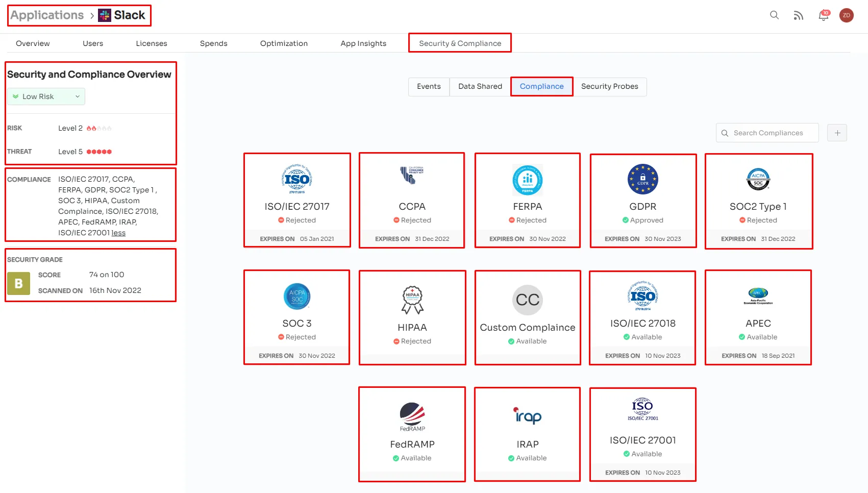868x493 pixels.
Task: Click the APEC logo
Action: pos(758,295)
